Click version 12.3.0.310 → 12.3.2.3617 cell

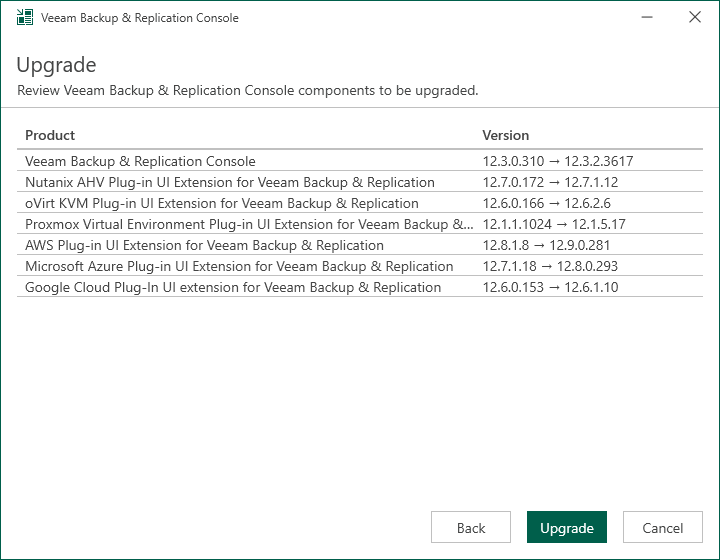pos(558,161)
